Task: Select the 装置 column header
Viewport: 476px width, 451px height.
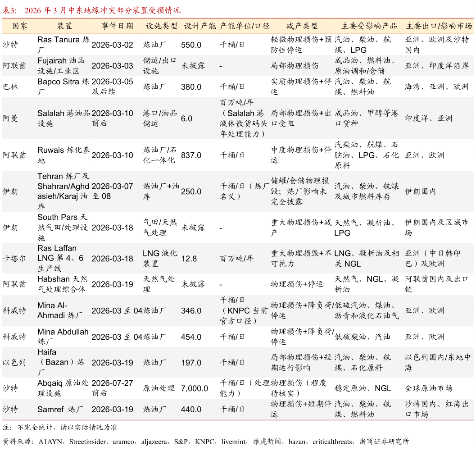Action: (64, 26)
